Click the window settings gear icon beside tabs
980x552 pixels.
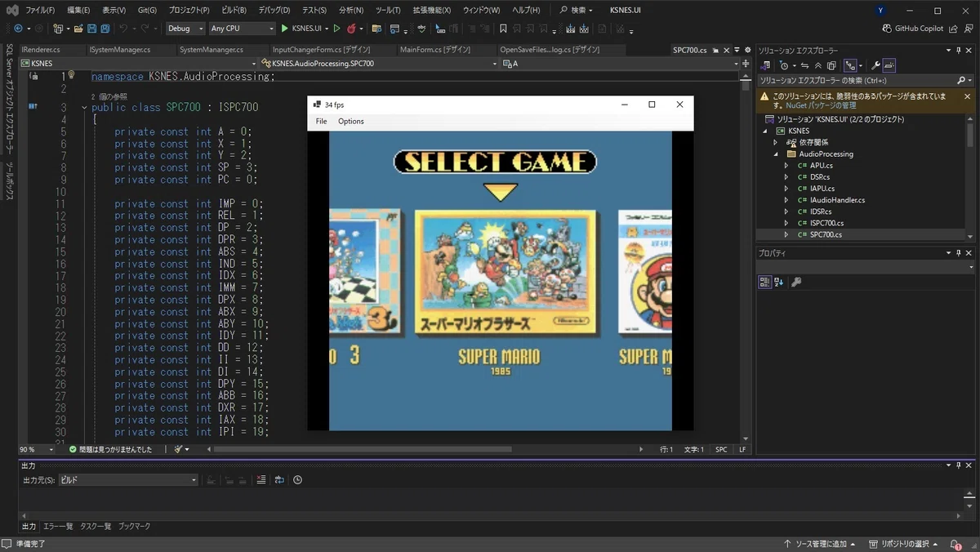(747, 50)
